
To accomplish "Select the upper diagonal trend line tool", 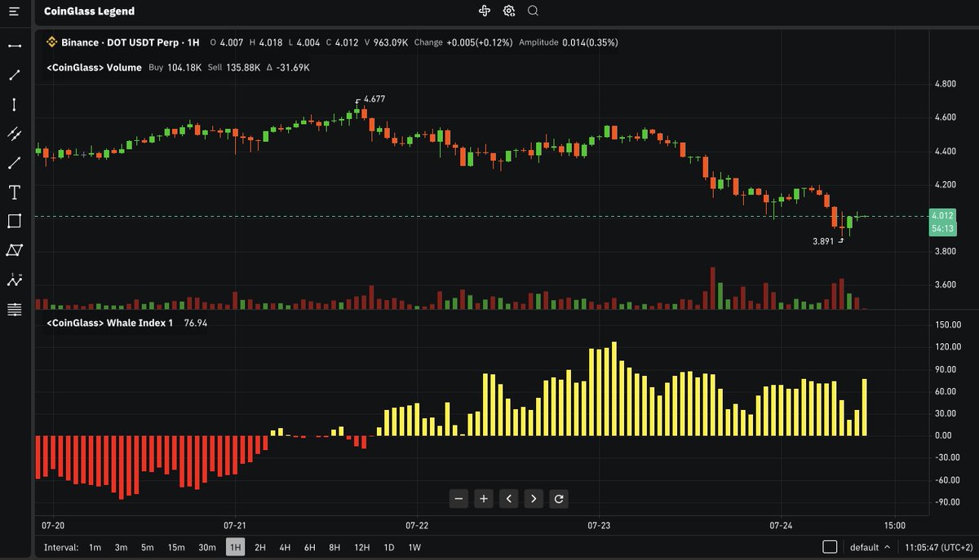I will tap(15, 75).
